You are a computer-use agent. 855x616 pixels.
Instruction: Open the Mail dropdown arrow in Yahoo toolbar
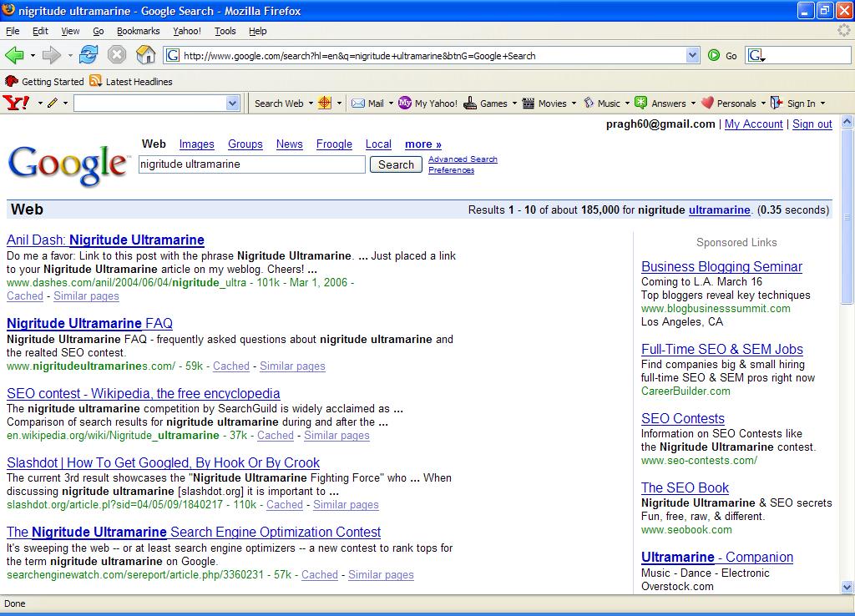pyautogui.click(x=391, y=103)
